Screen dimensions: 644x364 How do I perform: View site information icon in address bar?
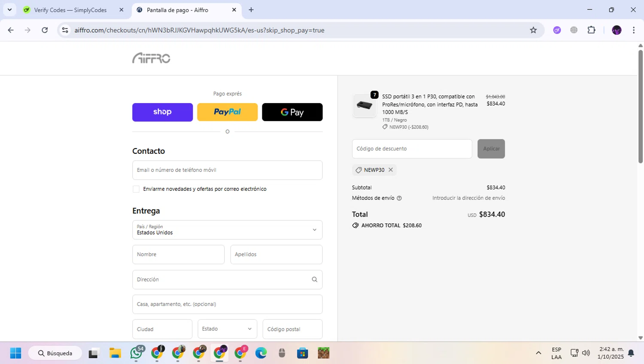point(65,30)
